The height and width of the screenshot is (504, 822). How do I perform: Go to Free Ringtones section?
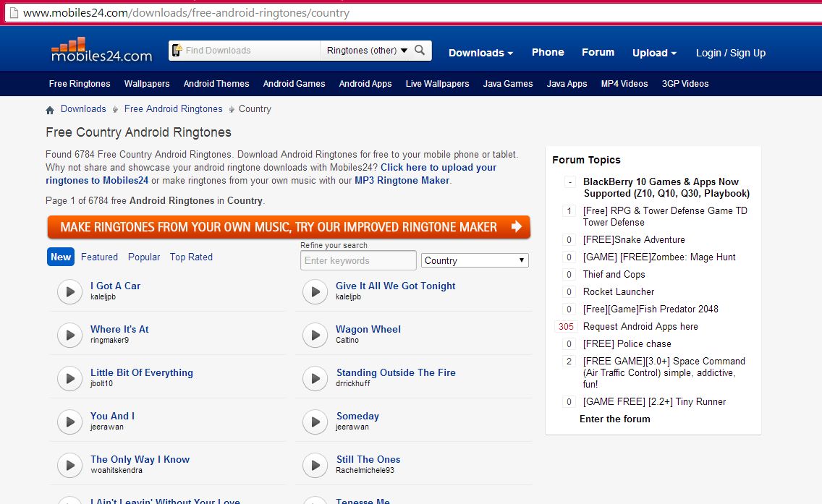click(x=80, y=84)
